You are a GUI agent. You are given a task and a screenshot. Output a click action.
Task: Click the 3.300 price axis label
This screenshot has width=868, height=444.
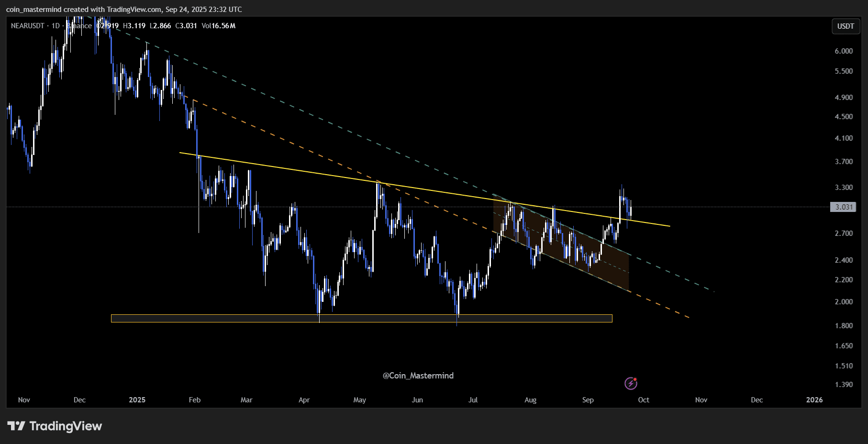tap(844, 188)
